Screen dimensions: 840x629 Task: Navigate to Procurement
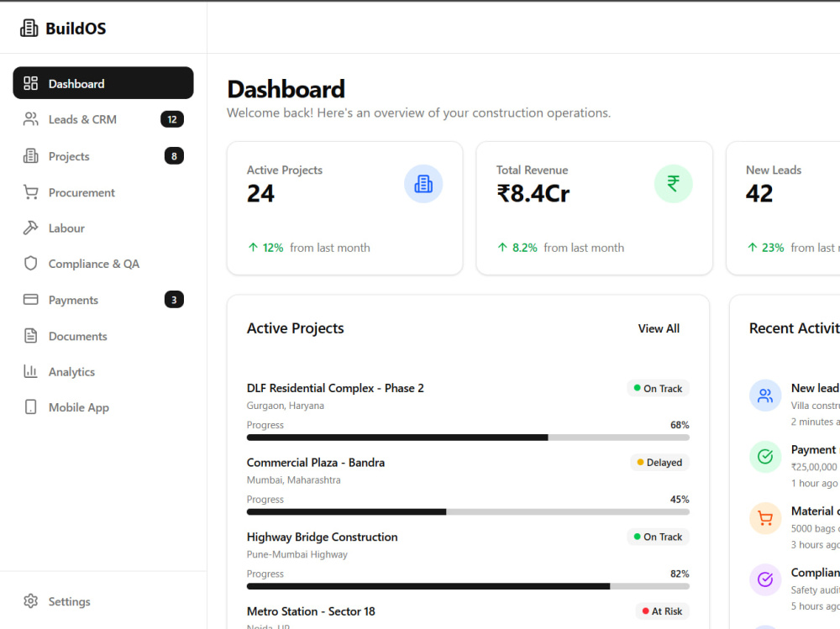click(x=102, y=192)
